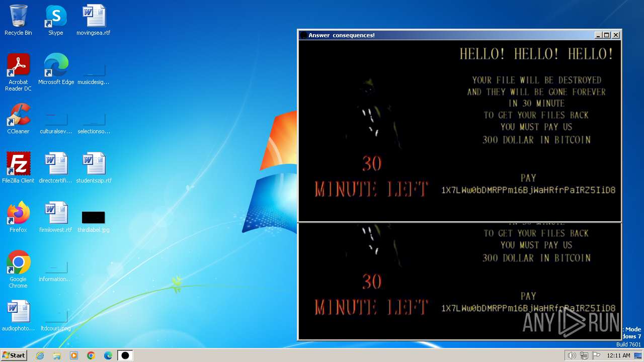
Task: Click the red 30 countdown in upper panel
Action: pyautogui.click(x=372, y=163)
